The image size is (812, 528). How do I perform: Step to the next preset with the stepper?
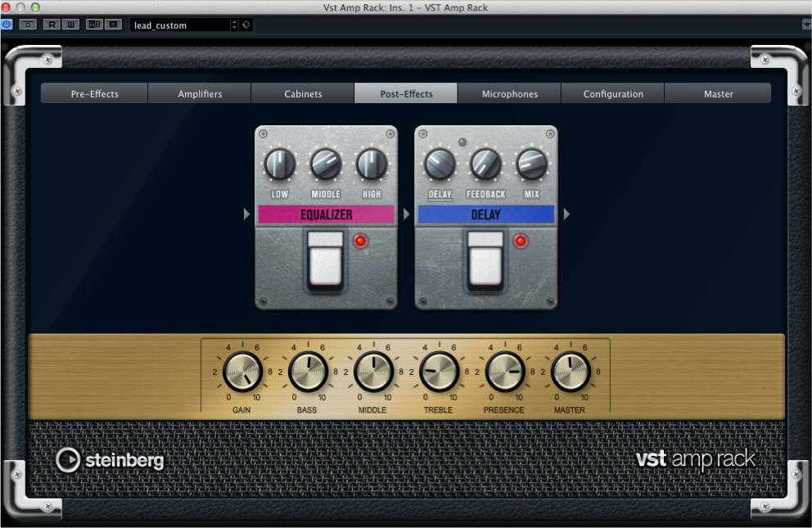[235, 24]
